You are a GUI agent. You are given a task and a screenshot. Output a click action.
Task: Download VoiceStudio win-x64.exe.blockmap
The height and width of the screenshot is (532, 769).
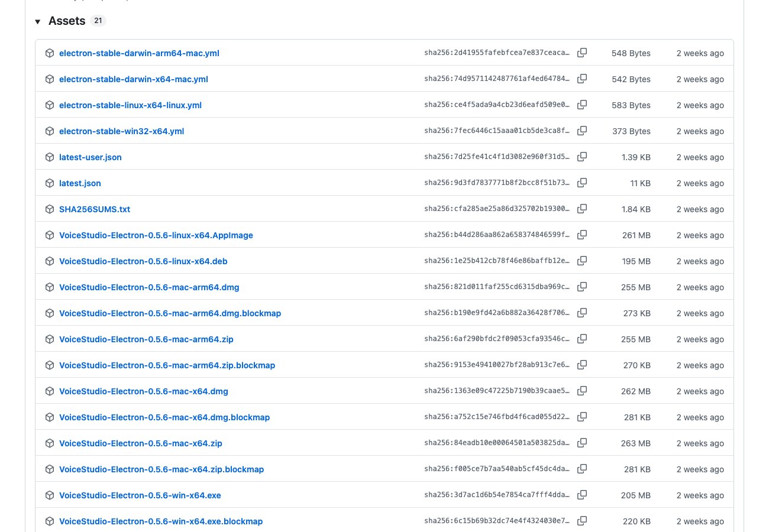[x=161, y=521]
